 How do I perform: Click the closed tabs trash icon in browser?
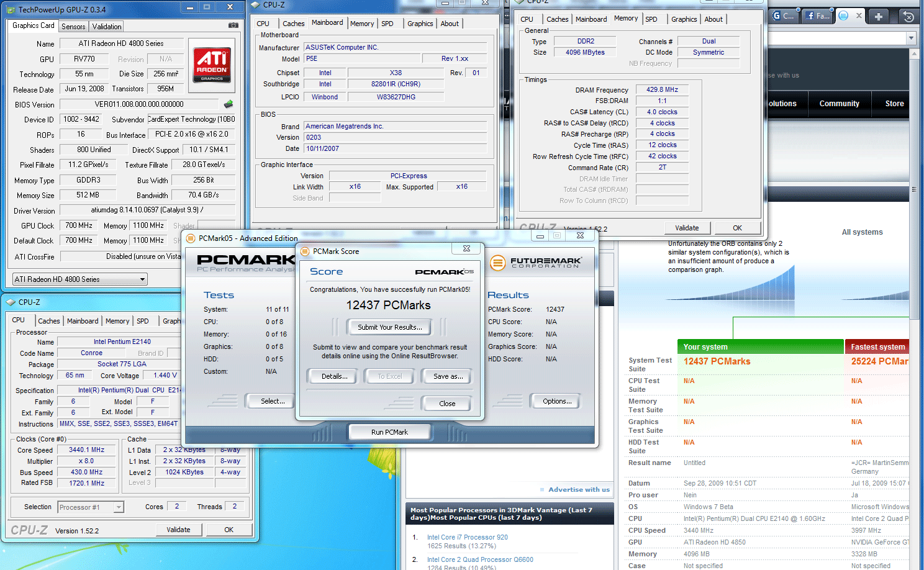tap(908, 17)
